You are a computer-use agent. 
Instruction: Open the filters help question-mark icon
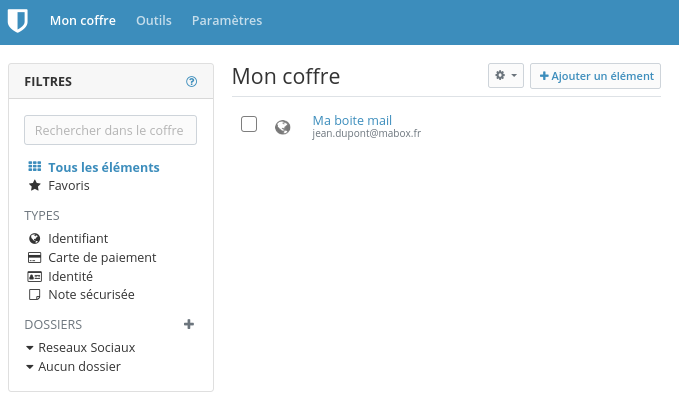pyautogui.click(x=191, y=81)
